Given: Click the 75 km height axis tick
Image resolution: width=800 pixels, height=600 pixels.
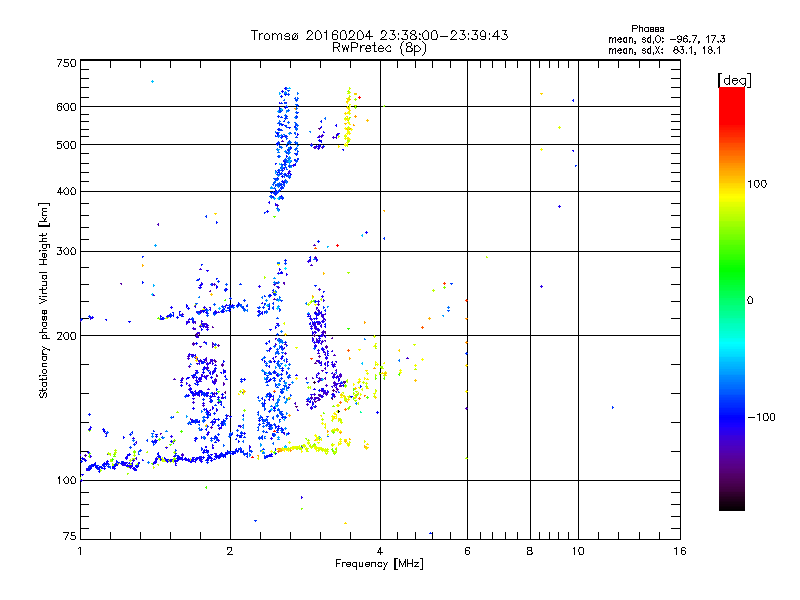Looking at the screenshot, I should pos(70,536).
